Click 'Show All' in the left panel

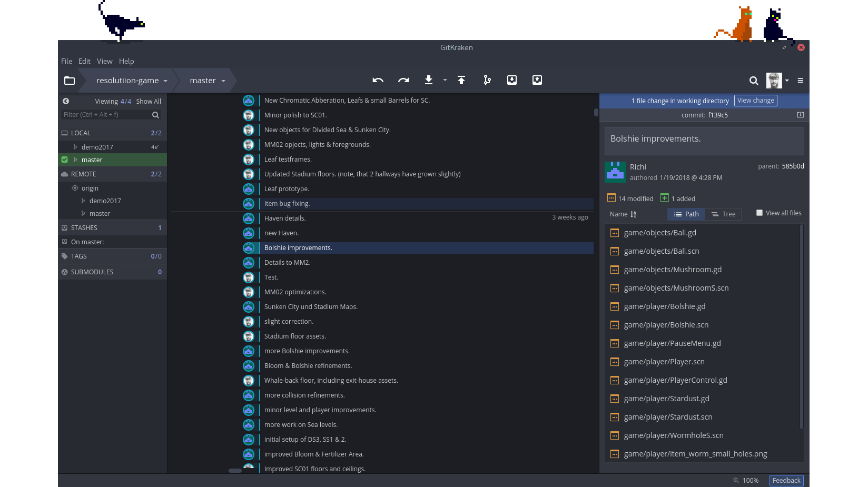coord(149,102)
